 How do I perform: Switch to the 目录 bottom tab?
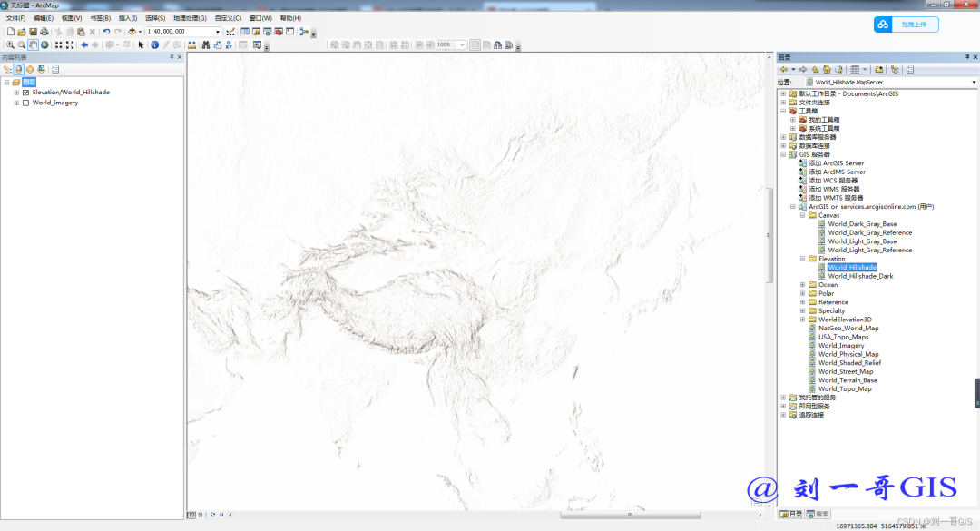coord(790,514)
